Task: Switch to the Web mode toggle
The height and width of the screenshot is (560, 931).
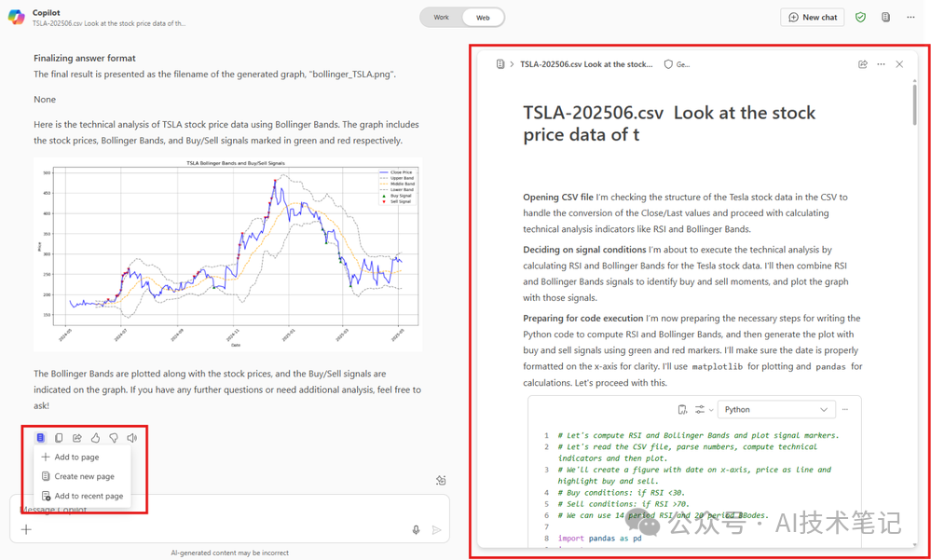Action: click(x=484, y=17)
